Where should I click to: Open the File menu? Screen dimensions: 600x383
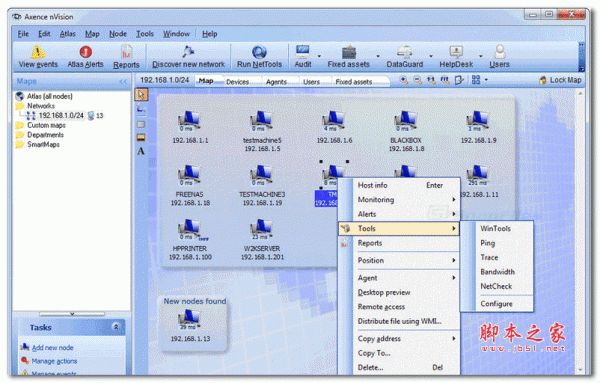(x=23, y=34)
